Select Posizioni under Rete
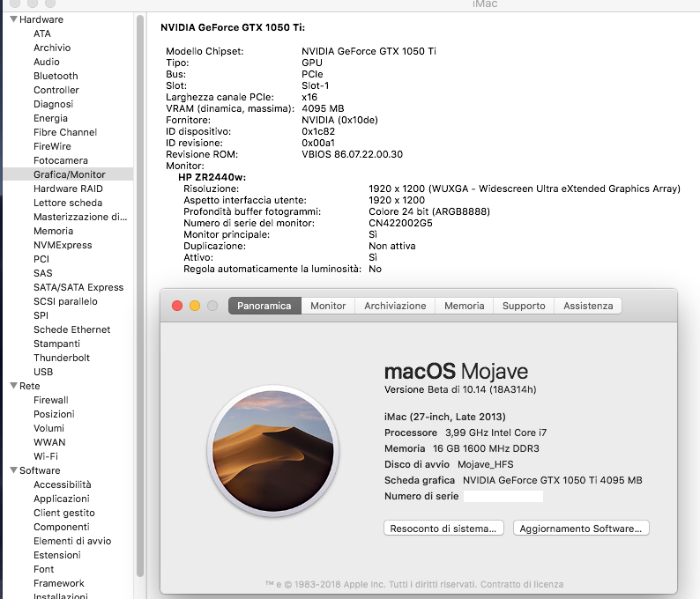The width and height of the screenshot is (700, 599). (x=54, y=414)
